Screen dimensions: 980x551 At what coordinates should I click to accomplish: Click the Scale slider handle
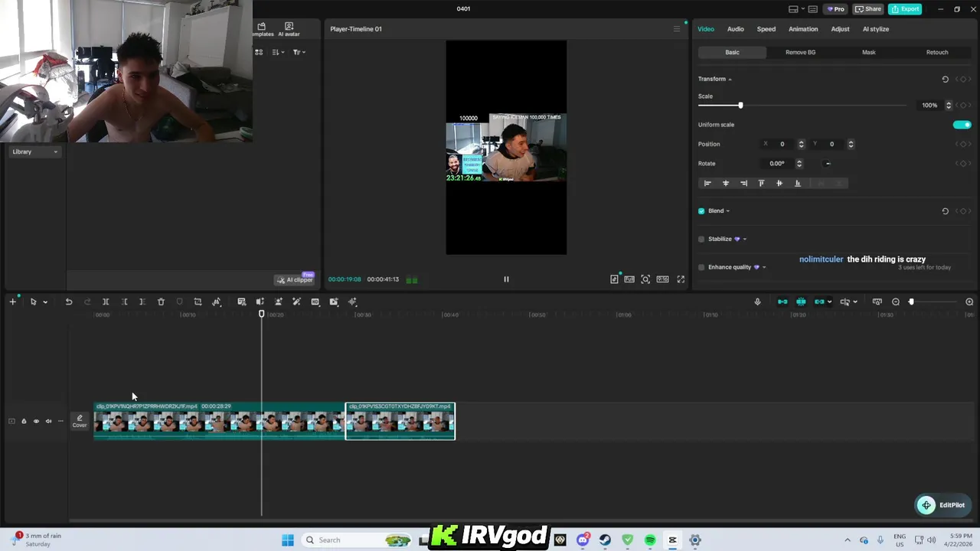[740, 106]
